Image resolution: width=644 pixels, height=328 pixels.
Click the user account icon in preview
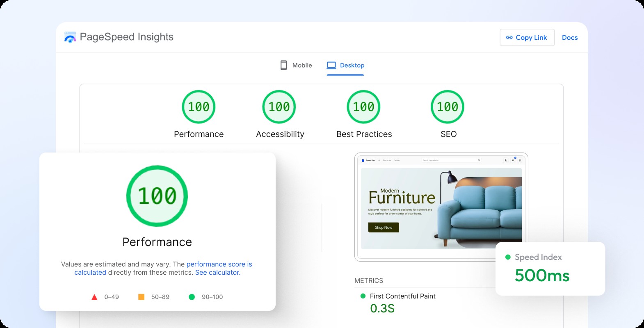tap(520, 160)
